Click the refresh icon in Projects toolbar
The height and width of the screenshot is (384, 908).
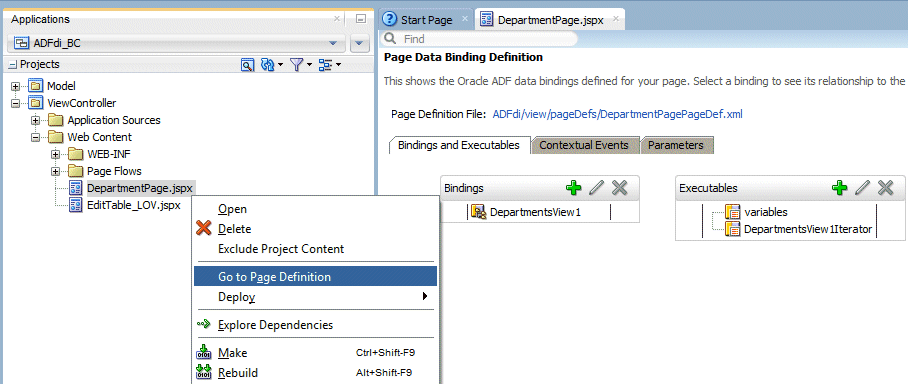point(267,65)
